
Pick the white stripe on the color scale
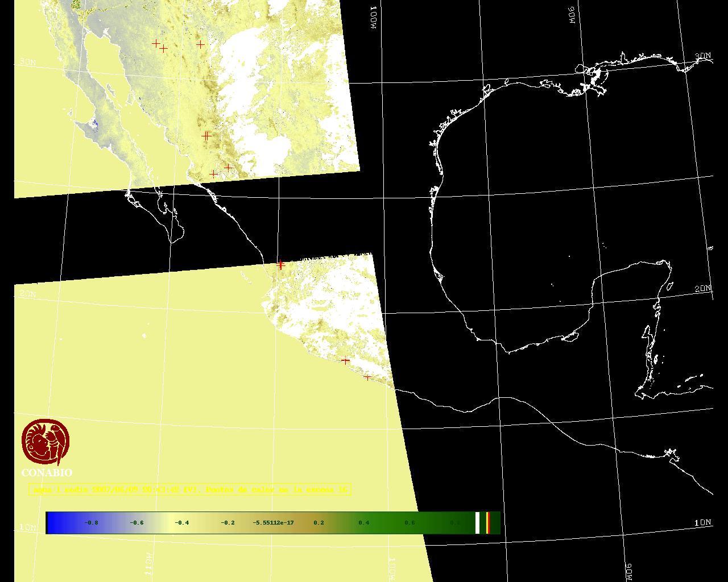click(478, 523)
